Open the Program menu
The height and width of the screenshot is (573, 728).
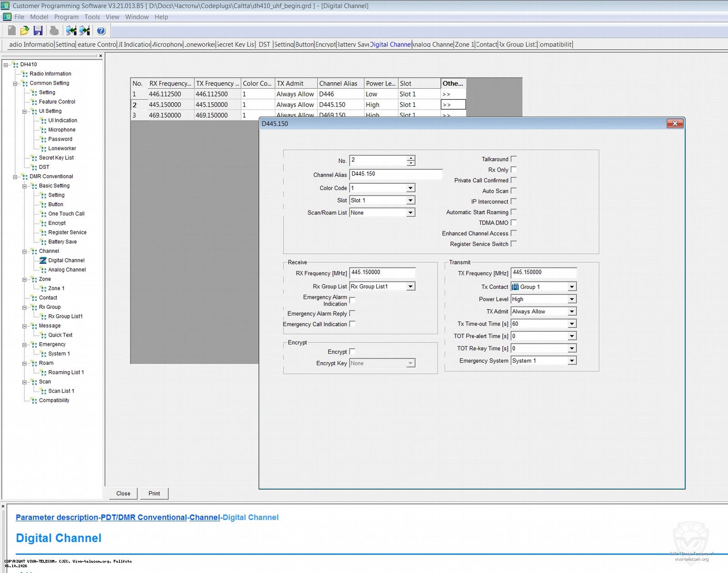66,17
